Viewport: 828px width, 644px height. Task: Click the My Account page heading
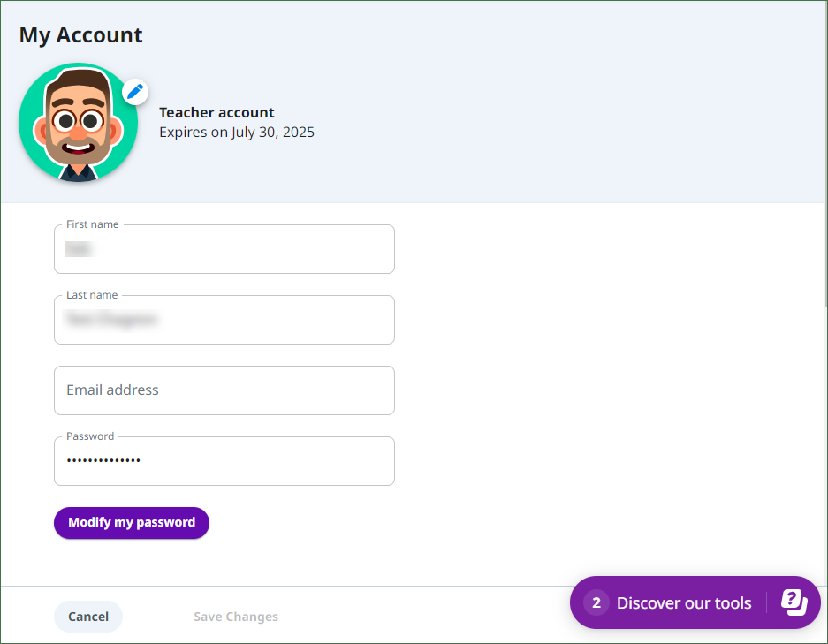pos(80,35)
